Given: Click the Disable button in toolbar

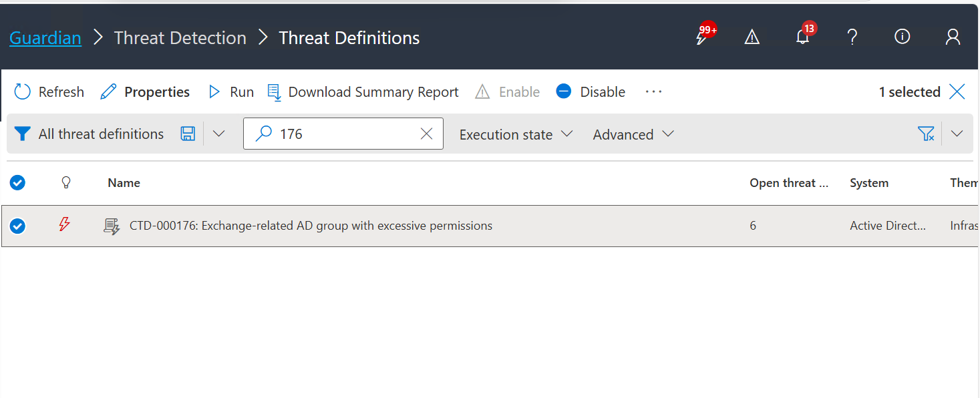Looking at the screenshot, I should point(591,92).
